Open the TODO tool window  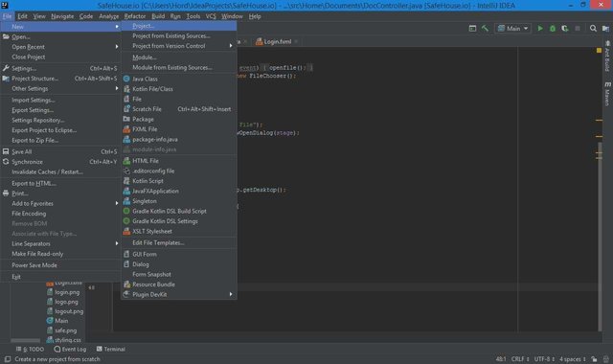coord(30,349)
